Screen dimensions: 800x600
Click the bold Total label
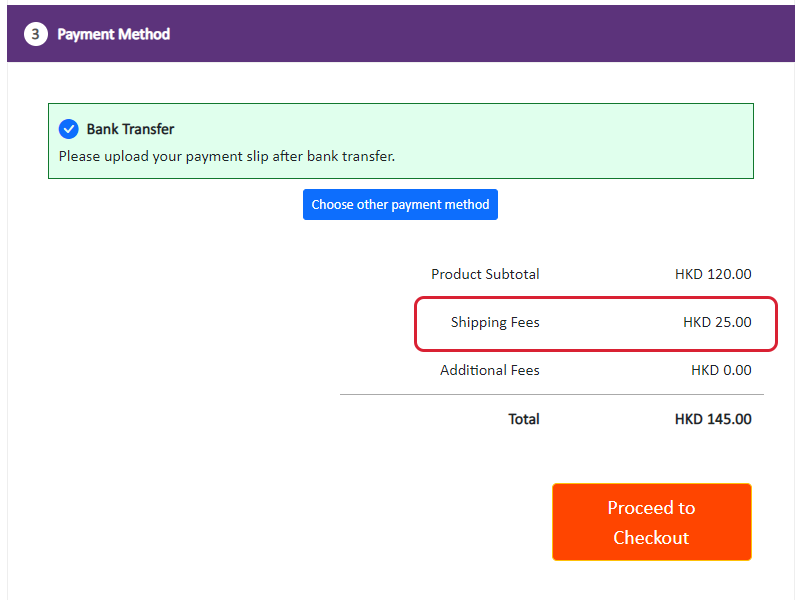click(x=523, y=419)
